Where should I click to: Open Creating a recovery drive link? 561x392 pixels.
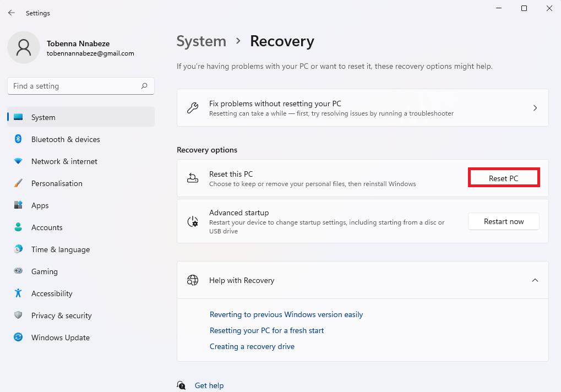(252, 346)
